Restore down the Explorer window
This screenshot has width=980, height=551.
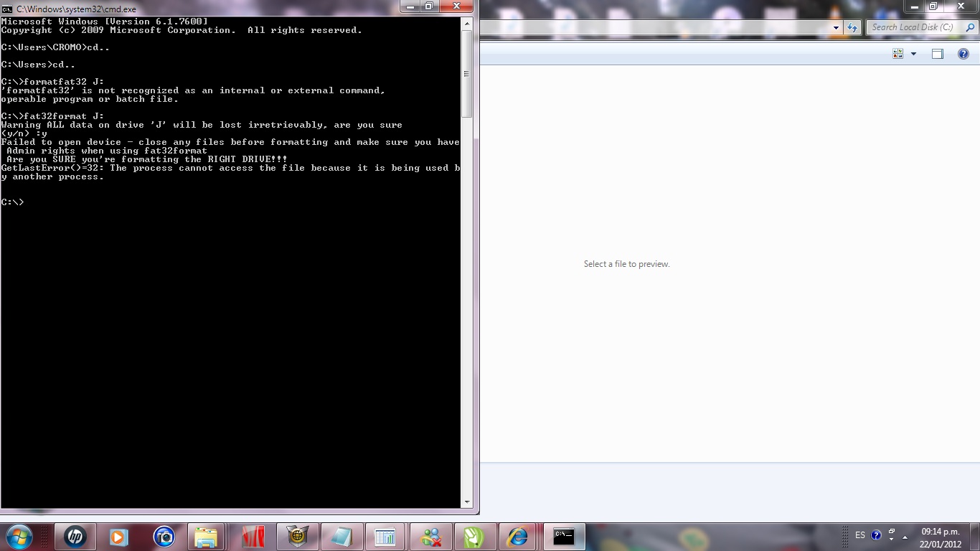coord(933,6)
